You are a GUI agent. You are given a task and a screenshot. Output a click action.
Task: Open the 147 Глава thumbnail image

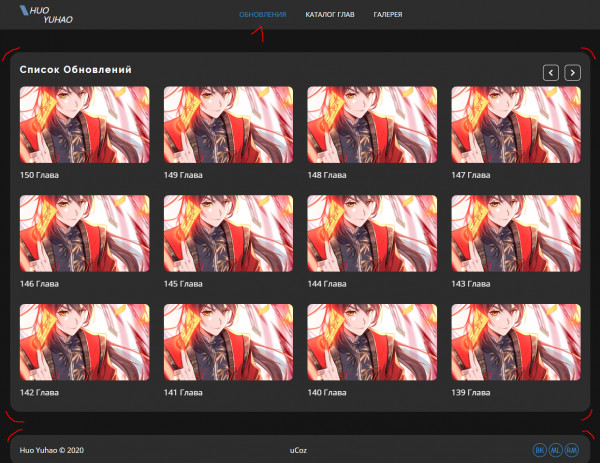516,125
